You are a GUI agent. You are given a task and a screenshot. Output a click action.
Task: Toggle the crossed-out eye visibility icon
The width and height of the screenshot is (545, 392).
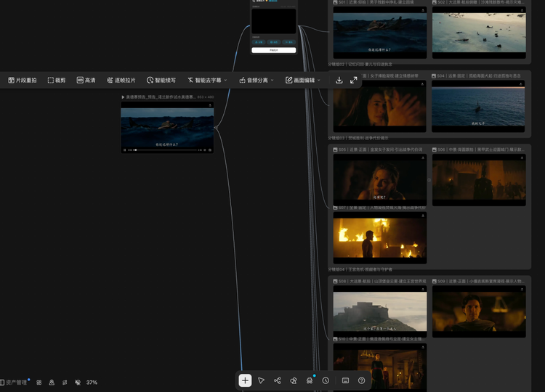point(78,383)
